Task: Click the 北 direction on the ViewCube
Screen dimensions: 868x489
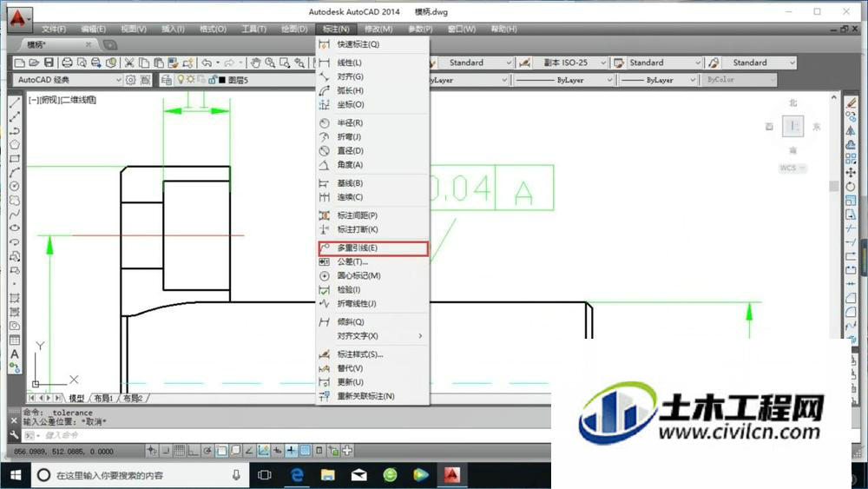Action: (x=792, y=103)
